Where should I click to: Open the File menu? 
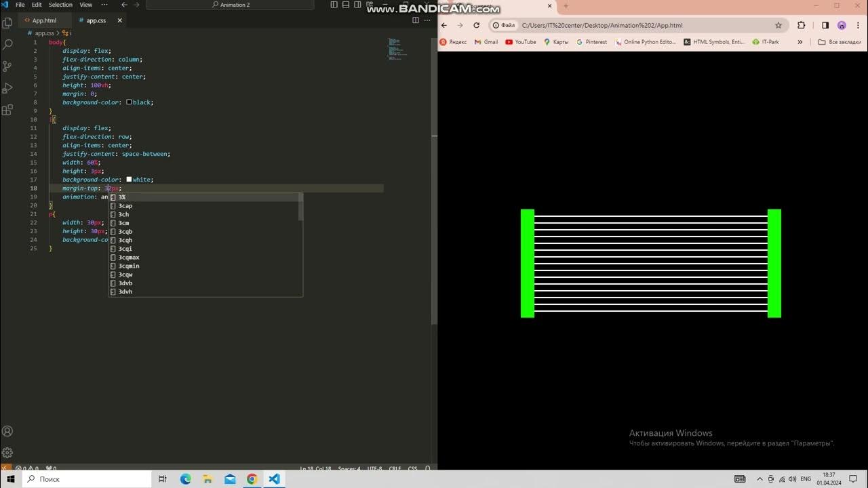coord(20,5)
